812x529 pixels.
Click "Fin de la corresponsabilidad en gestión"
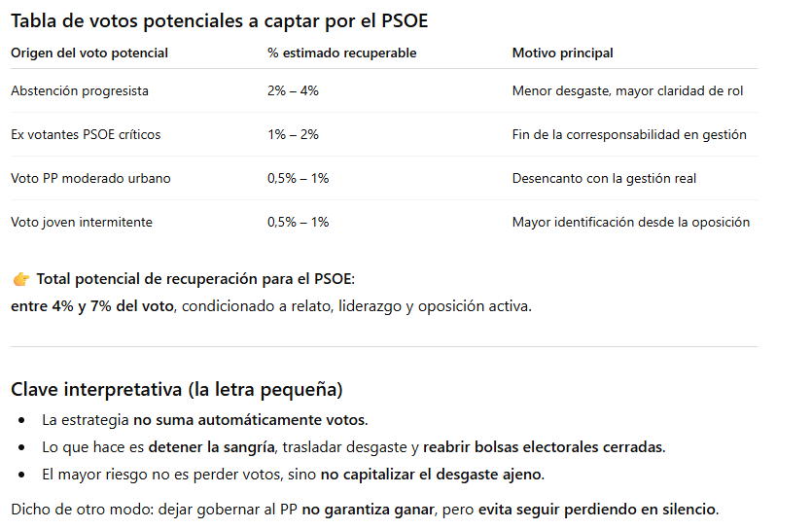pos(629,134)
